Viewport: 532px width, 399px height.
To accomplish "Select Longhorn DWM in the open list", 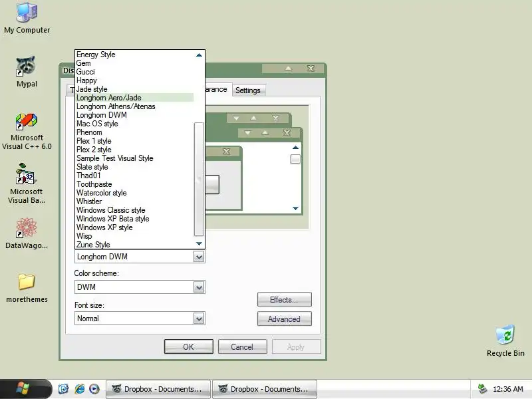I will tap(135, 115).
